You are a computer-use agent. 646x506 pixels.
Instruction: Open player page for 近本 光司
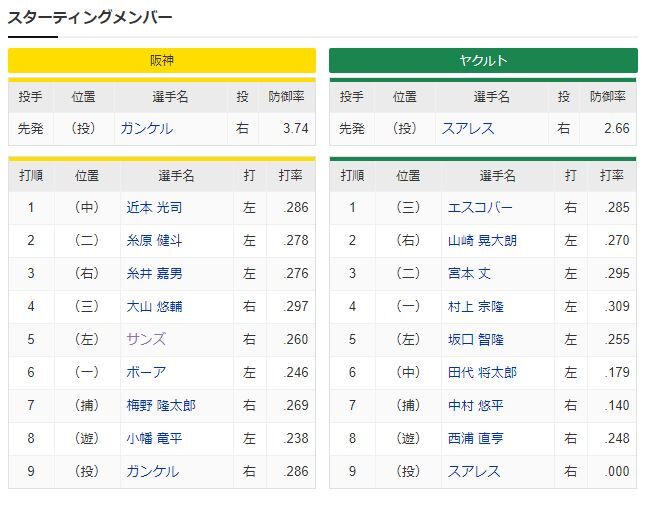pyautogui.click(x=154, y=207)
